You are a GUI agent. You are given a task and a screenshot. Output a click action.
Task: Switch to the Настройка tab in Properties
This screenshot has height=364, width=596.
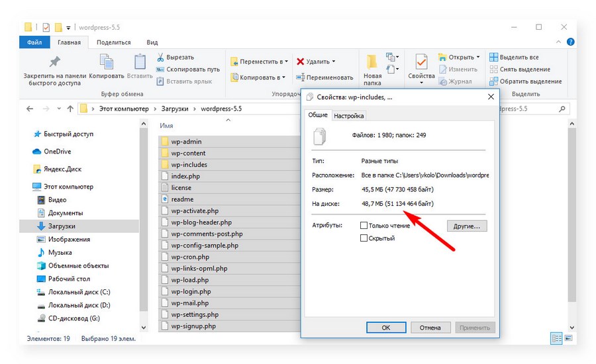pos(348,116)
